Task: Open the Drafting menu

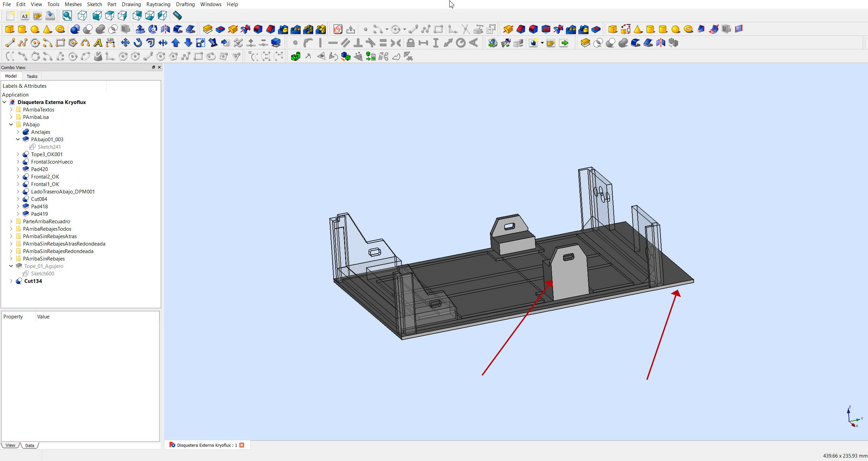Action: tap(185, 4)
